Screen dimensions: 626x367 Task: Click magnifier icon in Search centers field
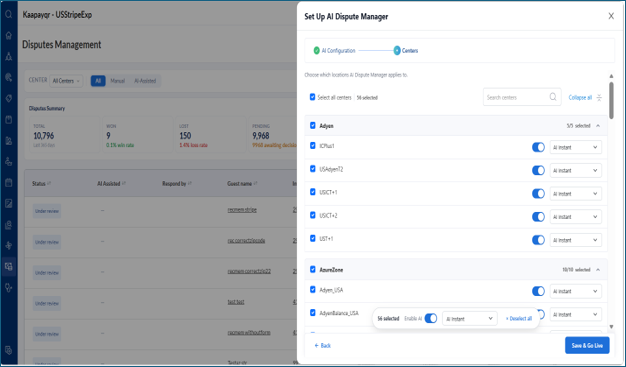(553, 97)
